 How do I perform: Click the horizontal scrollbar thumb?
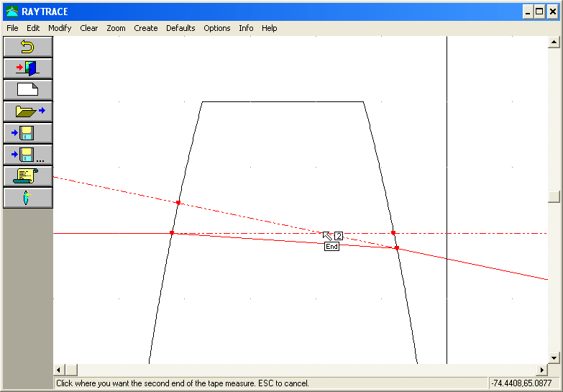pos(71,370)
